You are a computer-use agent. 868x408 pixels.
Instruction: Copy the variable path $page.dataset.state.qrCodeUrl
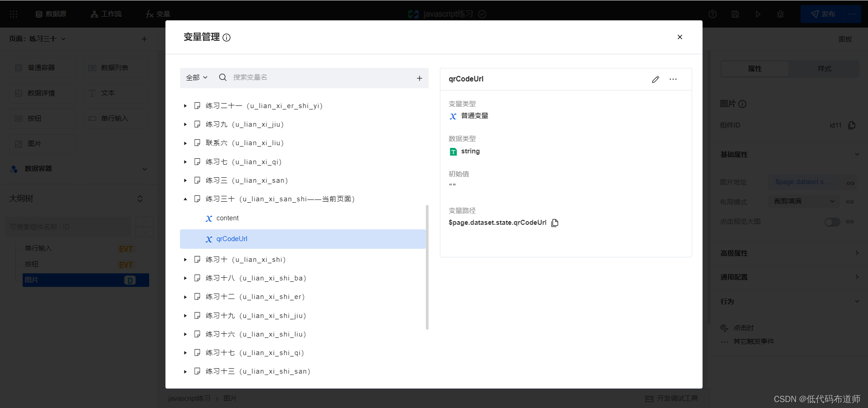[x=555, y=223]
